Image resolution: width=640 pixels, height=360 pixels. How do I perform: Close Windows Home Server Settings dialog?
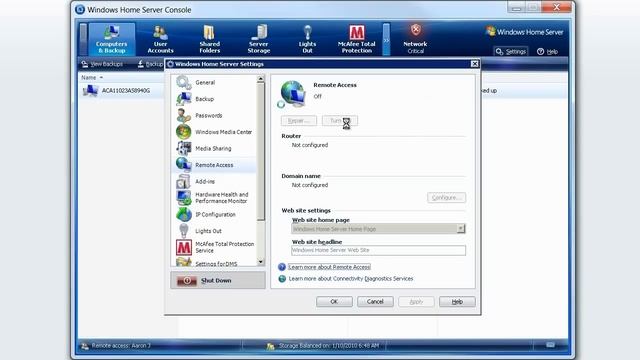point(474,64)
